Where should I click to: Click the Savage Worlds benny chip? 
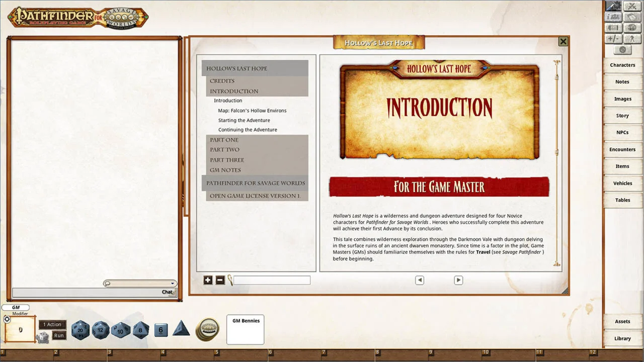point(207,329)
